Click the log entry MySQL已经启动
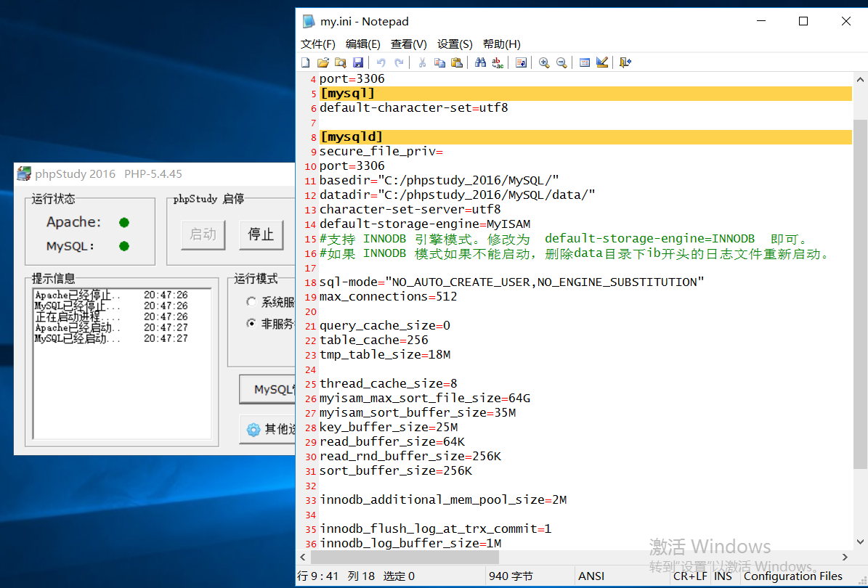 click(111, 338)
